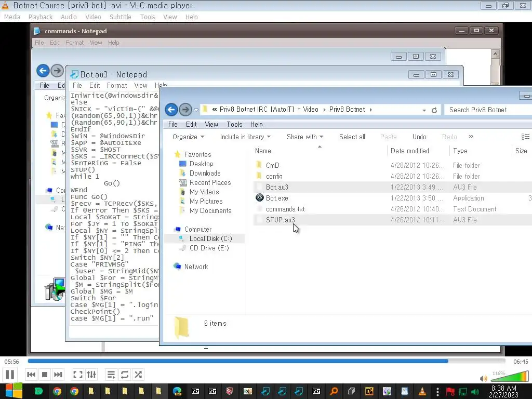The width and height of the screenshot is (532, 399).
Task: Select CD Drive (E:) in navigation pane
Action: 209,248
